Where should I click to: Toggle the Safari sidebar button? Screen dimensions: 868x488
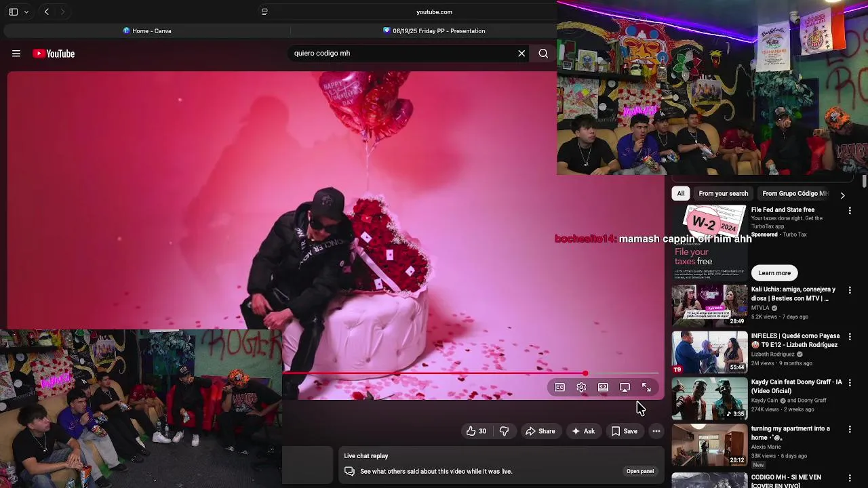coord(13,12)
